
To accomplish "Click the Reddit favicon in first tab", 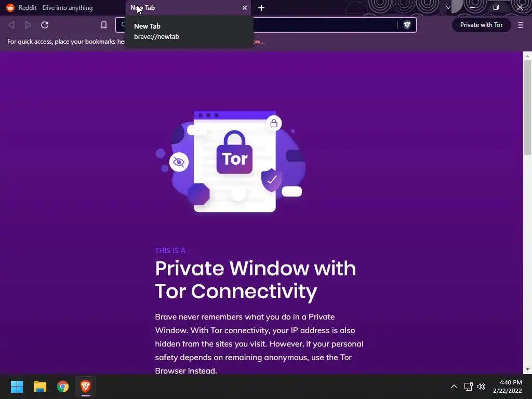I will point(10,7).
